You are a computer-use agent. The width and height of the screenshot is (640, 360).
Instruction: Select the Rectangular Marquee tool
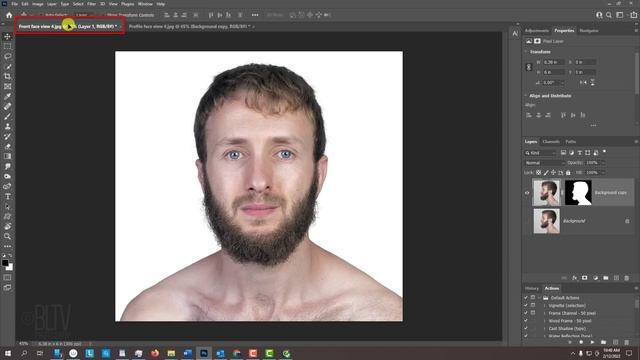[x=7, y=46]
